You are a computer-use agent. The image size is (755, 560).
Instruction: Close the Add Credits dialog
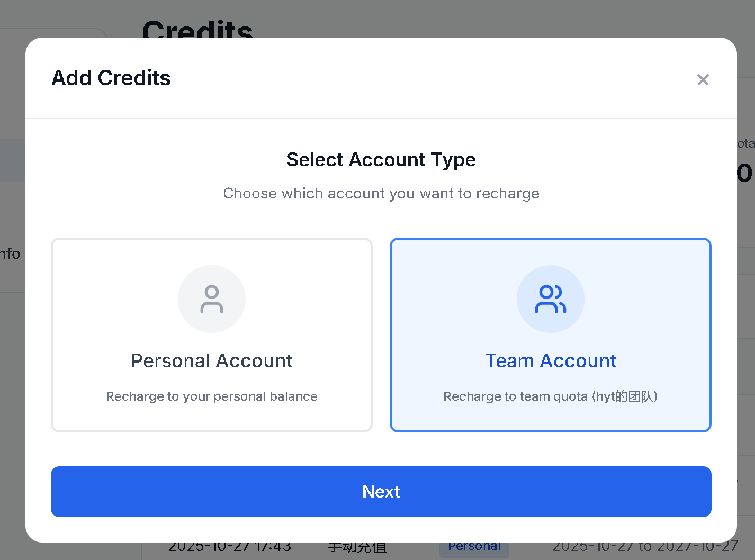[703, 79]
